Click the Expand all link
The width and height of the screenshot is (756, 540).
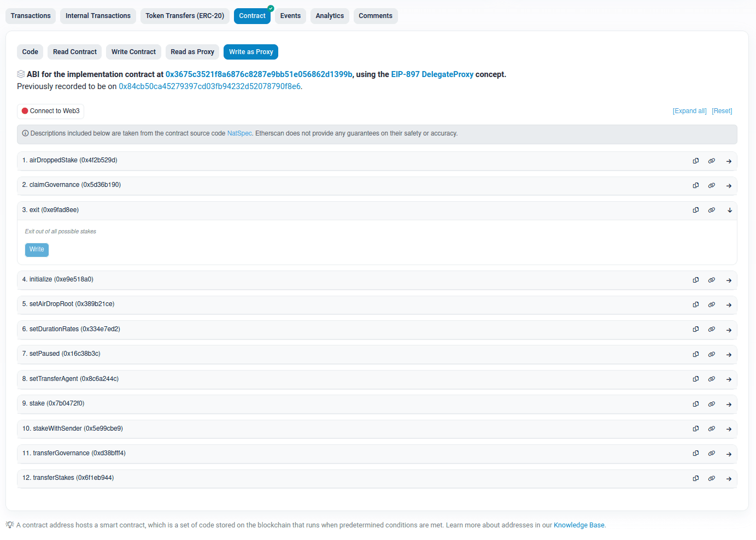pyautogui.click(x=689, y=111)
